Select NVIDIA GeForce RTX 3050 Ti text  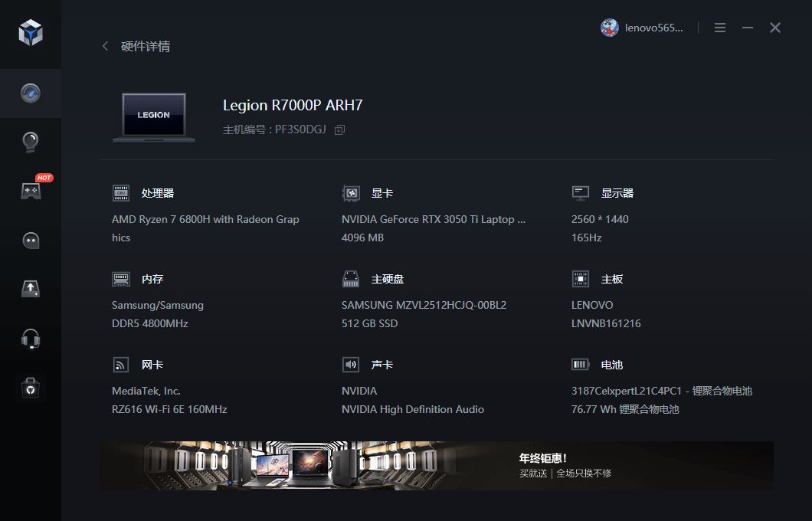434,219
